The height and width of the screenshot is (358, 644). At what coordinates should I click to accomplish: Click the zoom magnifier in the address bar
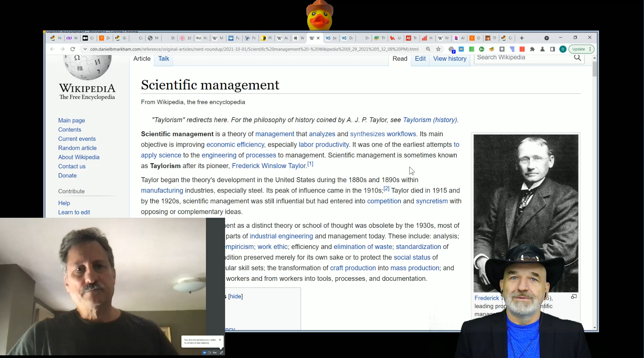point(428,49)
